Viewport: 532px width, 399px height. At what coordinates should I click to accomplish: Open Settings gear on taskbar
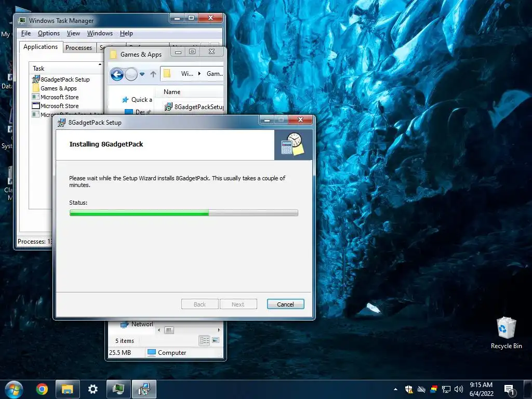pos(92,389)
